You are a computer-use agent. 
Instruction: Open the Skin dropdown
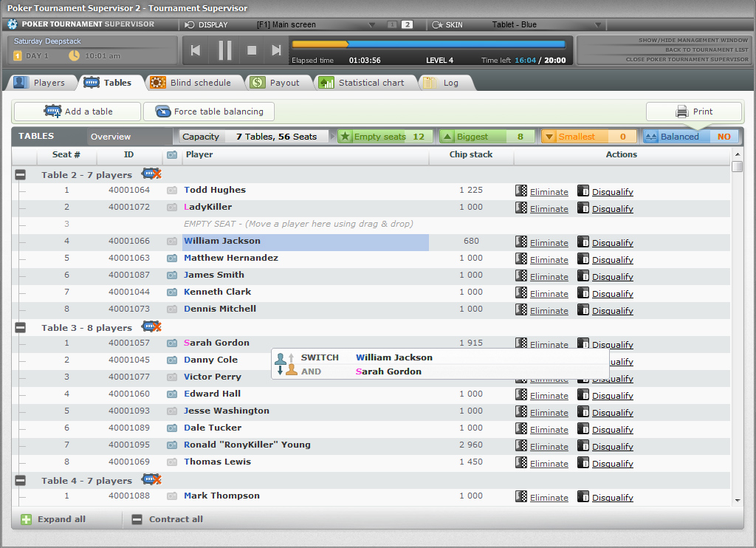(x=598, y=24)
